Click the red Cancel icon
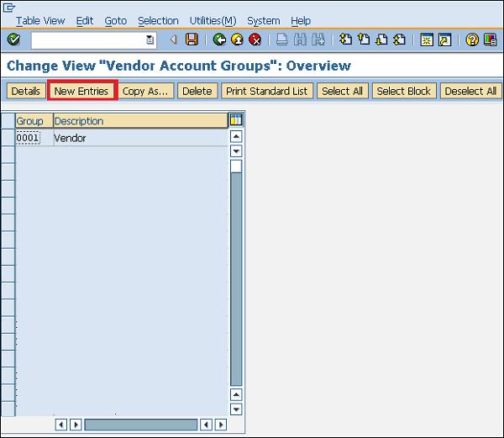The image size is (504, 438). click(255, 40)
